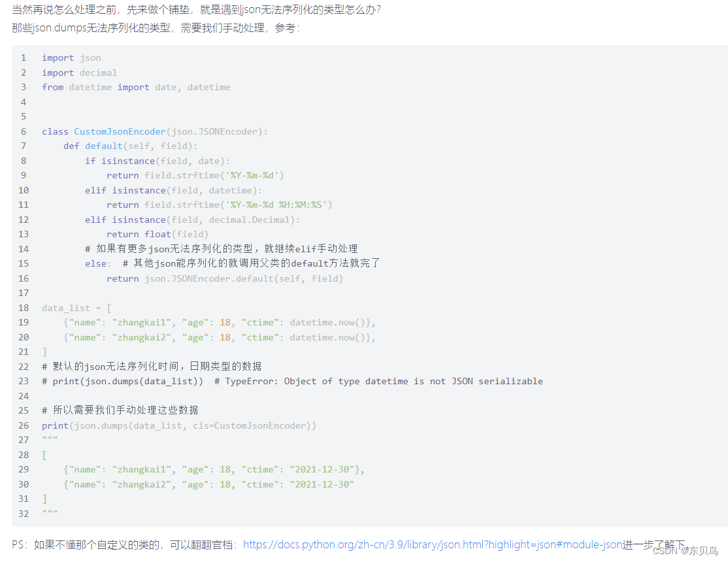The height and width of the screenshot is (562, 728).
Task: Click 'return float(field)' line
Action: 157,234
